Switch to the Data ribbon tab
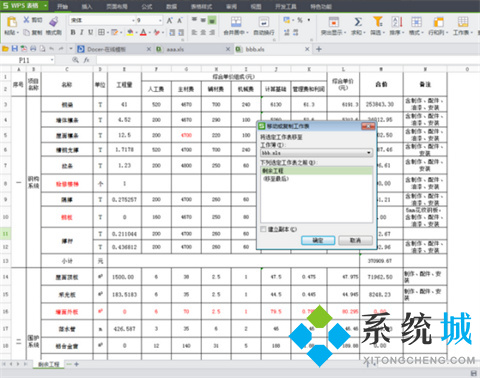Viewport: 480px width, 378px height. pyautogui.click(x=172, y=6)
